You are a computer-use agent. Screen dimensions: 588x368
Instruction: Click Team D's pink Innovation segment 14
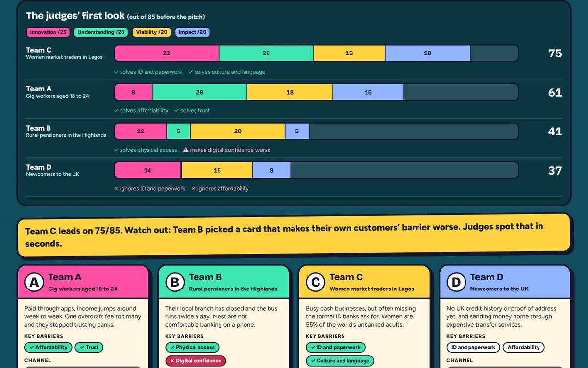click(147, 170)
